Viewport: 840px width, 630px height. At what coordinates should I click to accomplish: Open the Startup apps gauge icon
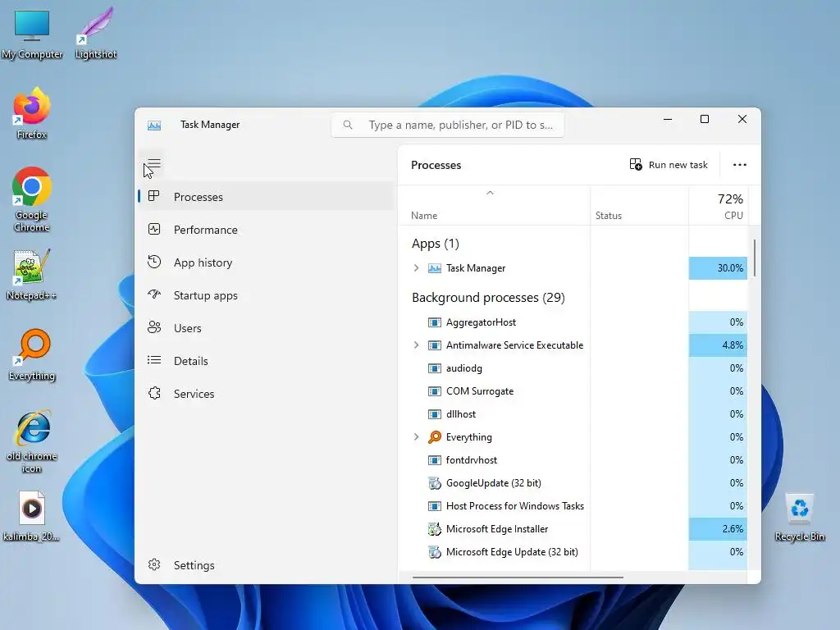coord(154,294)
